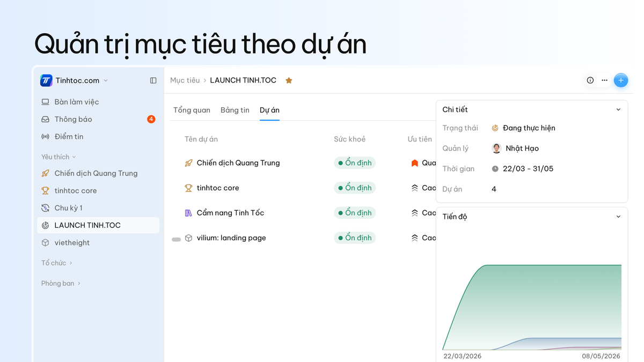Screen dimensions: 644x362
Task: Switch to Bảng tin tab
Action: pos(235,110)
